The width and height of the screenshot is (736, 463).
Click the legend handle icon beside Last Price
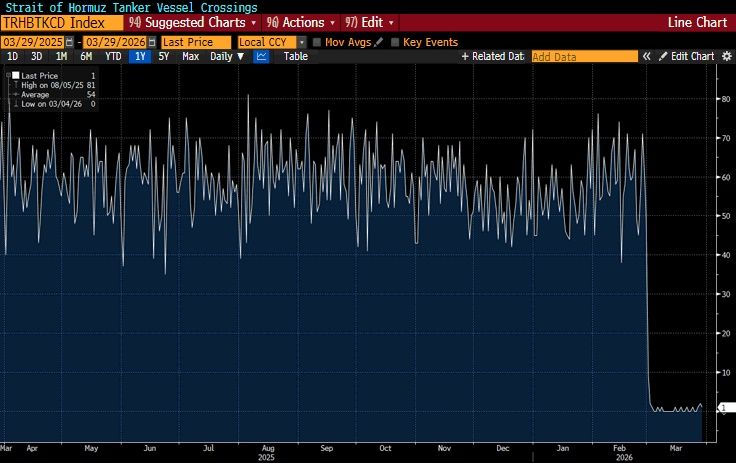8,76
